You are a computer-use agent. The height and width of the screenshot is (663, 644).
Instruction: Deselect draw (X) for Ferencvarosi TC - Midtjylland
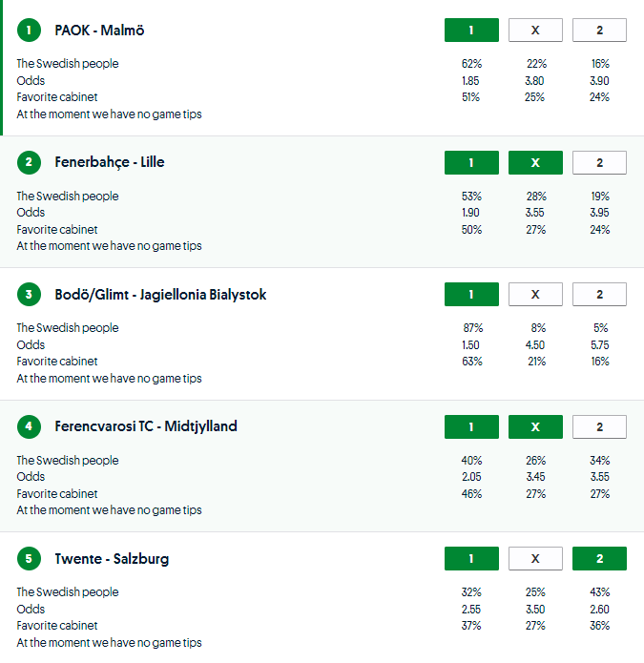pos(535,426)
